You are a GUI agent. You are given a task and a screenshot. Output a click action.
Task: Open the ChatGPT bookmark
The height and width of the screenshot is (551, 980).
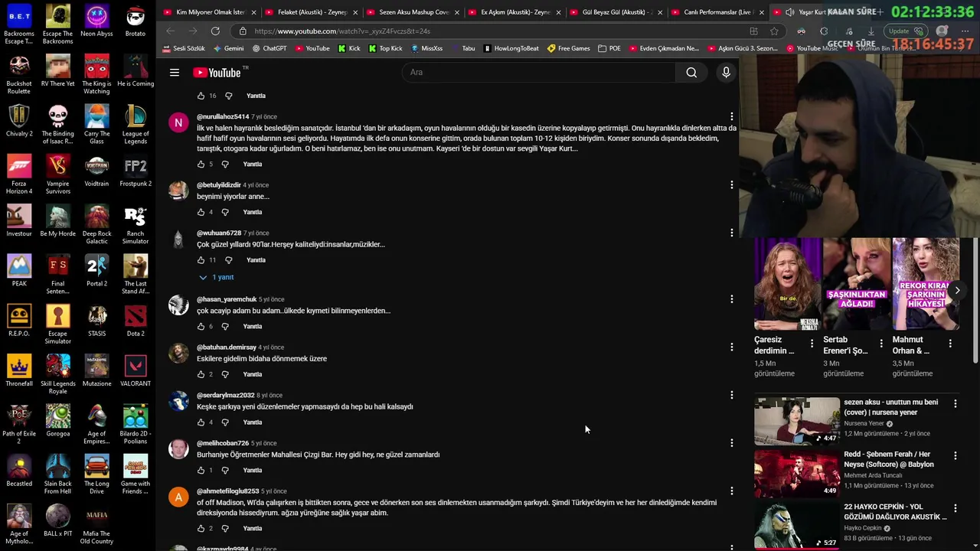269,48
